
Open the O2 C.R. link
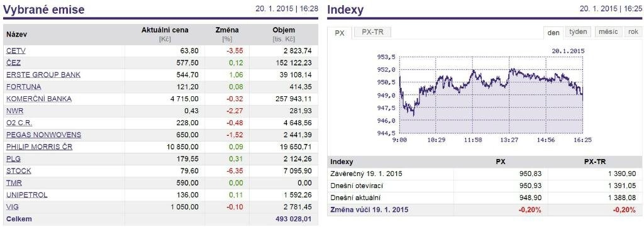coord(19,123)
